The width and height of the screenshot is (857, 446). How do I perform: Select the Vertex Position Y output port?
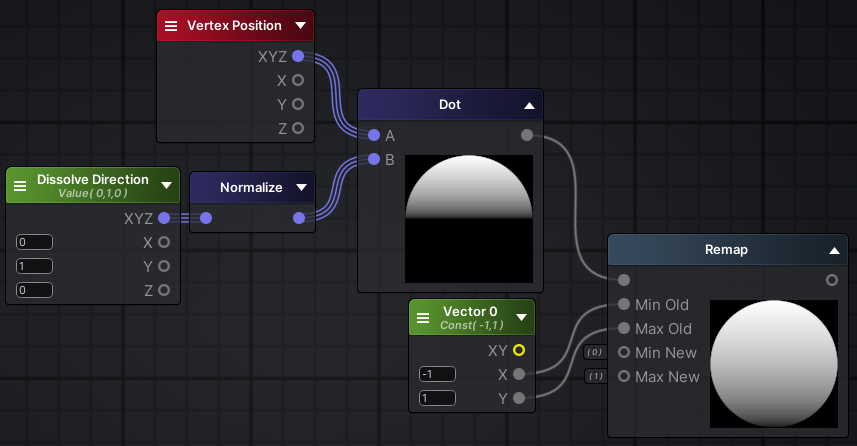click(298, 104)
